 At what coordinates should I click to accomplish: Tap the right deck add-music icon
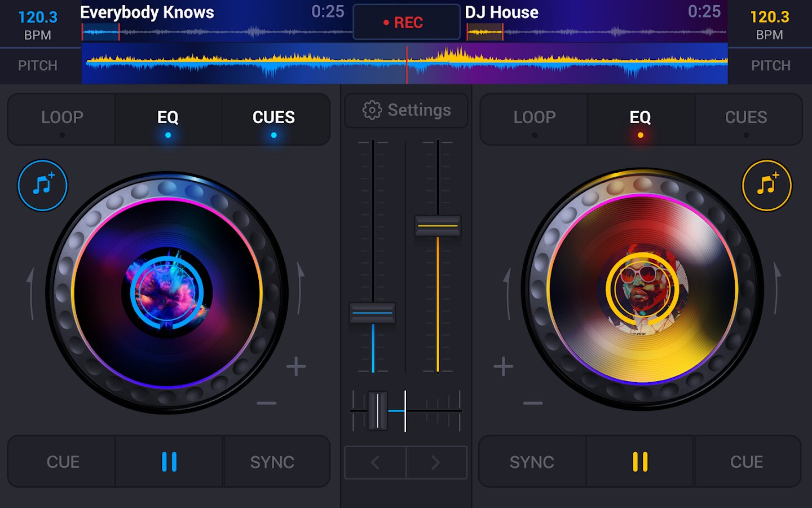click(x=766, y=186)
